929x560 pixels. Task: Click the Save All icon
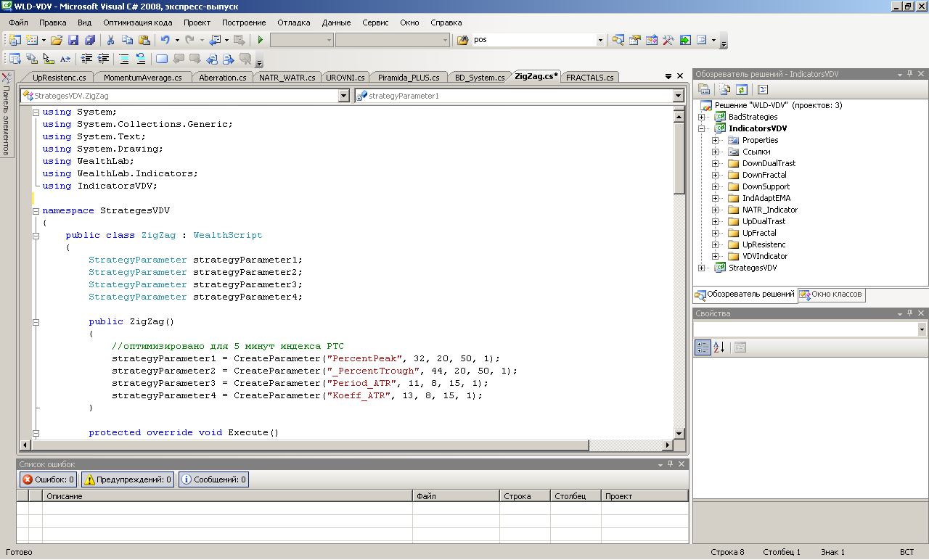(x=89, y=40)
